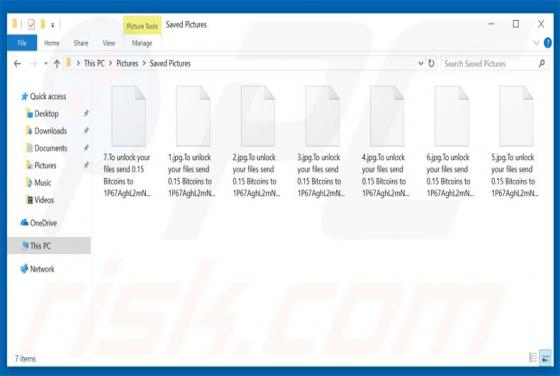560x376 pixels.
Task: Switch to the View ribbon tab
Action: tap(109, 43)
